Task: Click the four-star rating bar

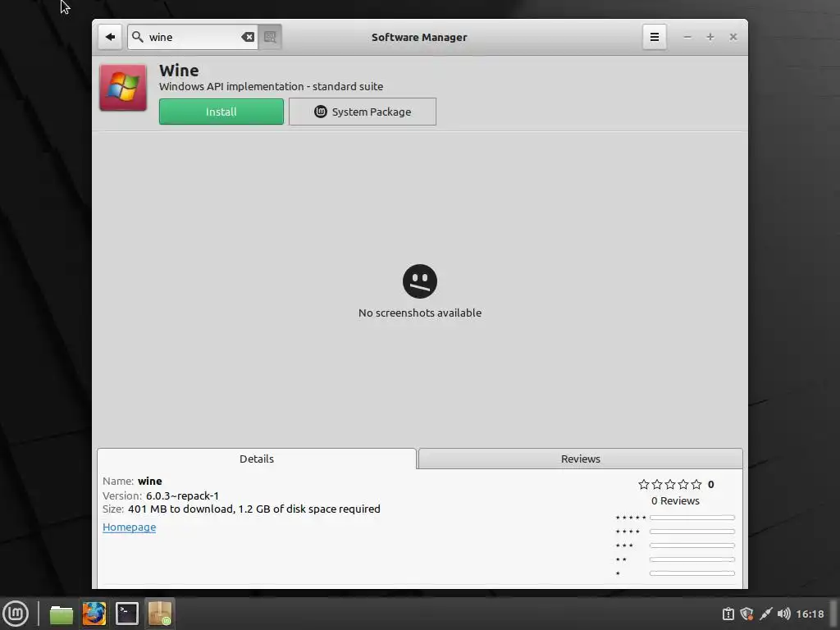Action: coord(692,532)
